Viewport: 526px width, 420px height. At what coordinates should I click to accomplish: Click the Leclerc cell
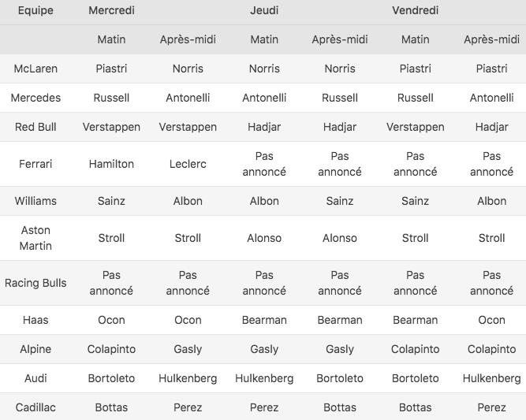188,164
